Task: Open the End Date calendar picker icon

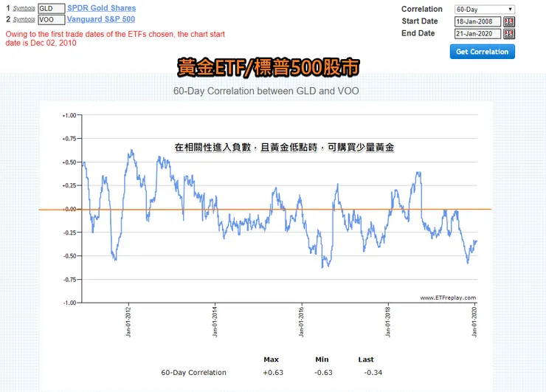Action: pos(509,34)
